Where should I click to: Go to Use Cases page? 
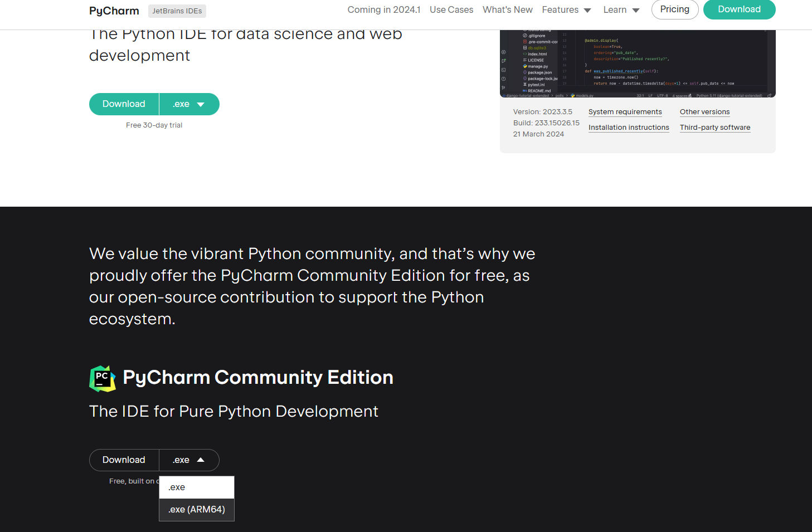(451, 9)
